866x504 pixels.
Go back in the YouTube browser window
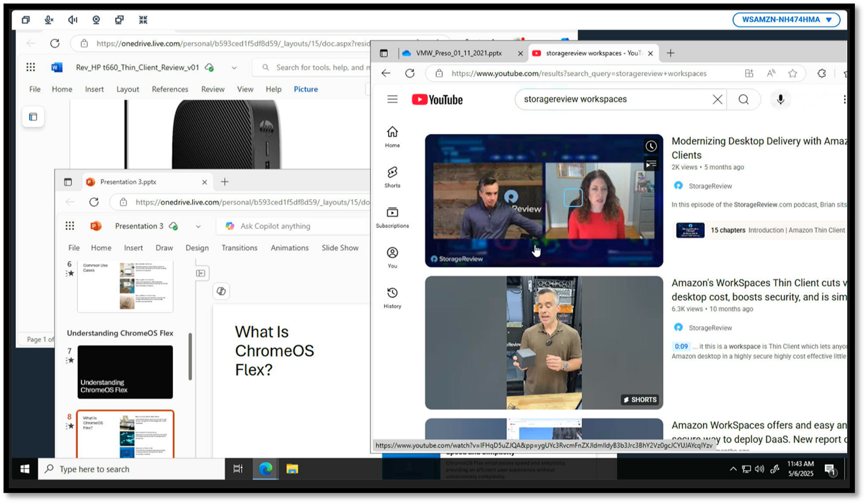pyautogui.click(x=386, y=73)
